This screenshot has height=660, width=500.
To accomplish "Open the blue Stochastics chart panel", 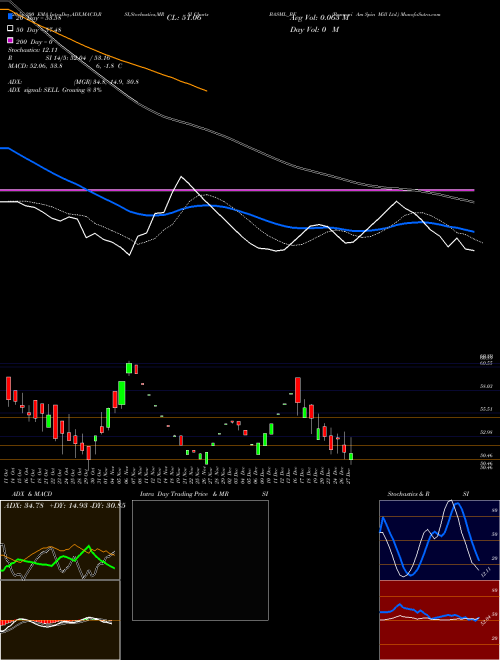I will pyautogui.click(x=439, y=540).
